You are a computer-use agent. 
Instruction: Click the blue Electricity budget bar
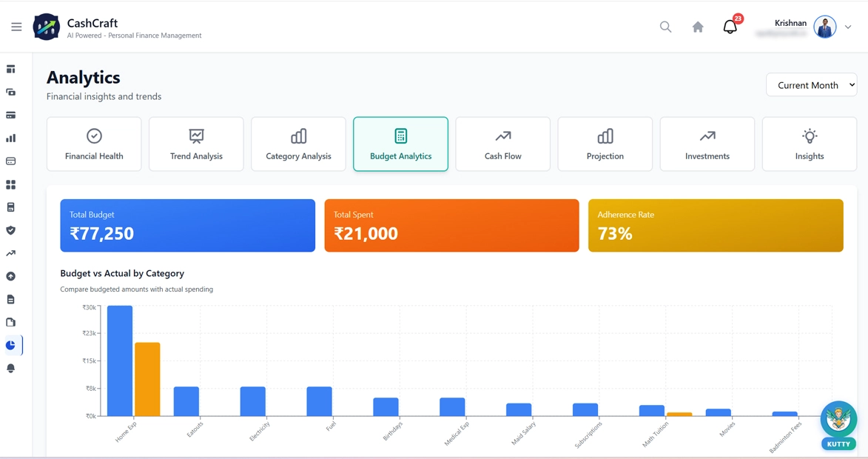(253, 401)
